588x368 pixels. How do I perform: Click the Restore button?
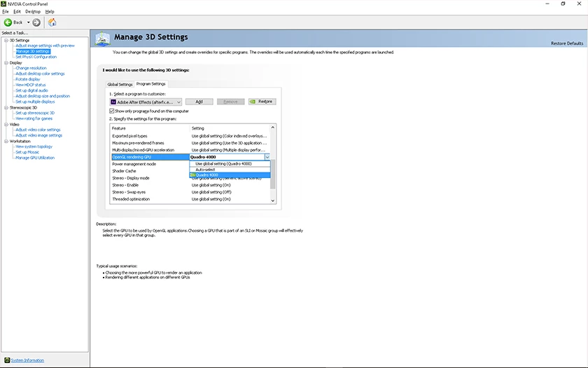click(262, 102)
